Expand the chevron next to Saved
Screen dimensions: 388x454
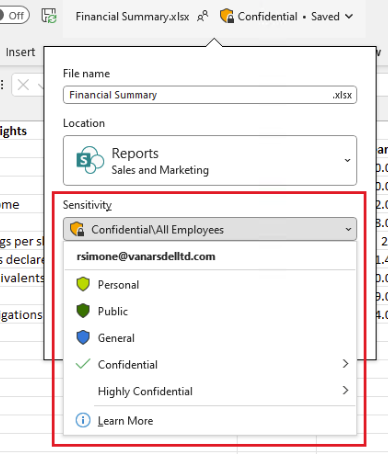pyautogui.click(x=349, y=16)
